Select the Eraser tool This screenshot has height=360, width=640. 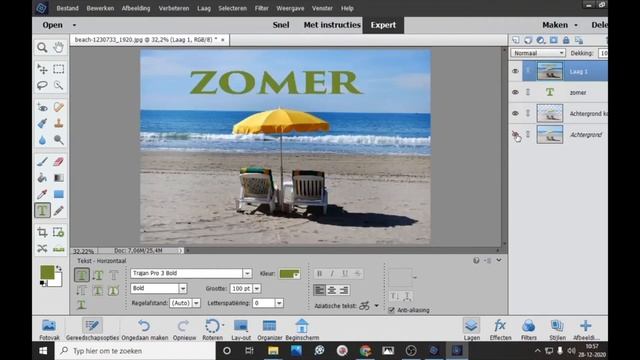(58, 162)
